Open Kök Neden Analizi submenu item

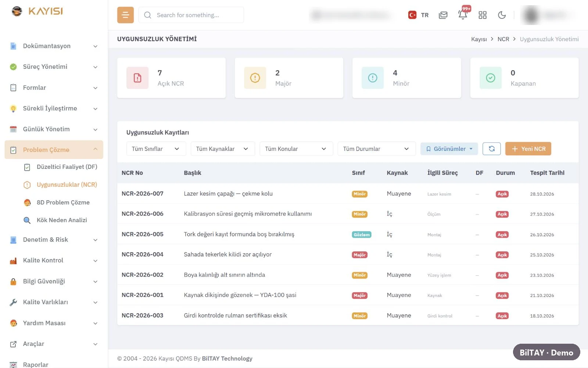[x=55, y=220]
